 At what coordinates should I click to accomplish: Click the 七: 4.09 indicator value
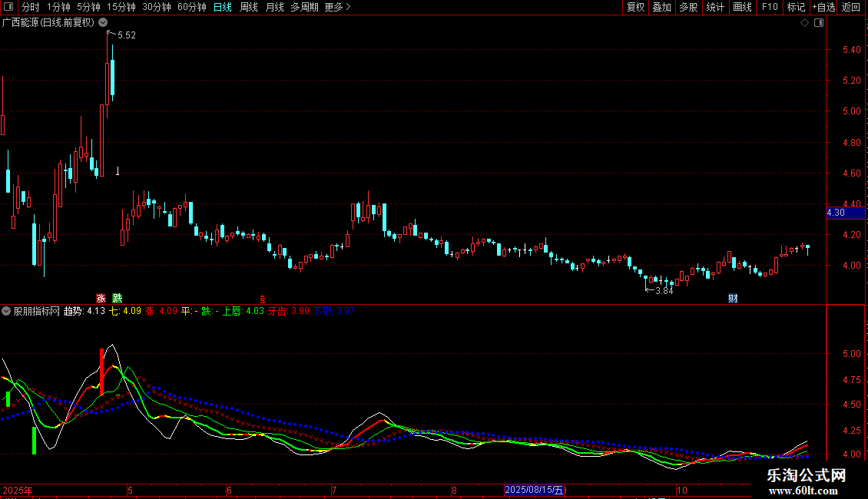tap(125, 311)
